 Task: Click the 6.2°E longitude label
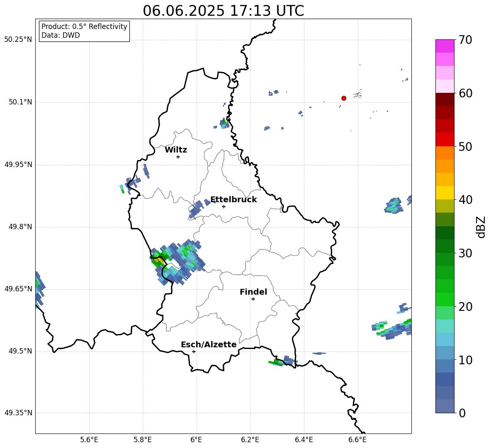tap(250, 440)
